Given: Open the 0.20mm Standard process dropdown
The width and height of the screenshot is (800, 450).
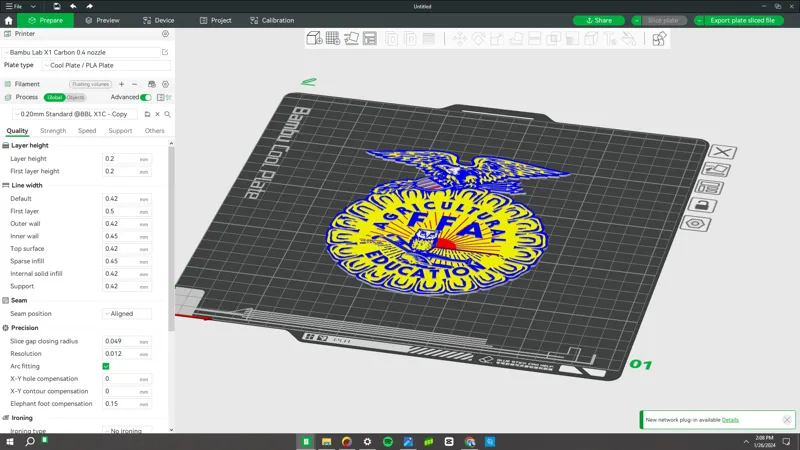Looking at the screenshot, I should [75, 114].
